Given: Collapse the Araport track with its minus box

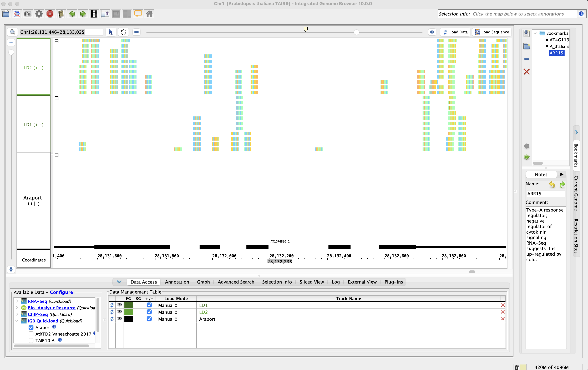Looking at the screenshot, I should 56,155.
